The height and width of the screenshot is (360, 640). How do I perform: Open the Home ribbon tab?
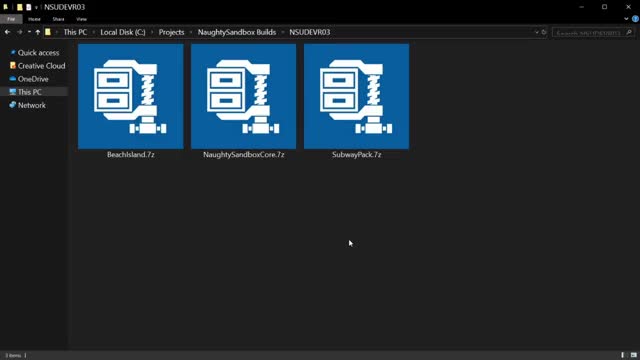coord(34,19)
